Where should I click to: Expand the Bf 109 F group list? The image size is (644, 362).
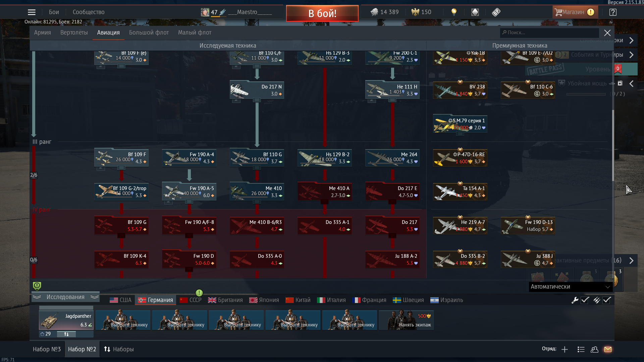point(121,168)
